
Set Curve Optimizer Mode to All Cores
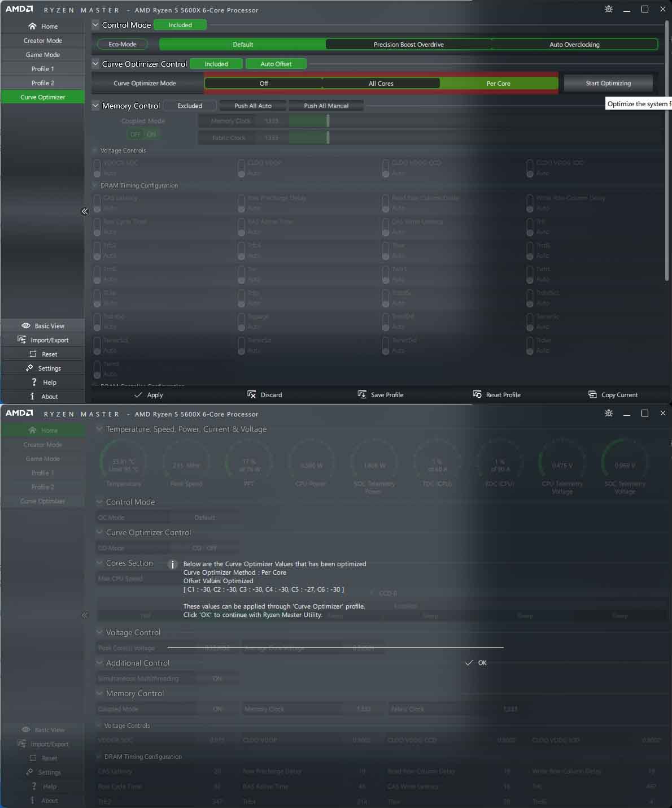(x=381, y=83)
